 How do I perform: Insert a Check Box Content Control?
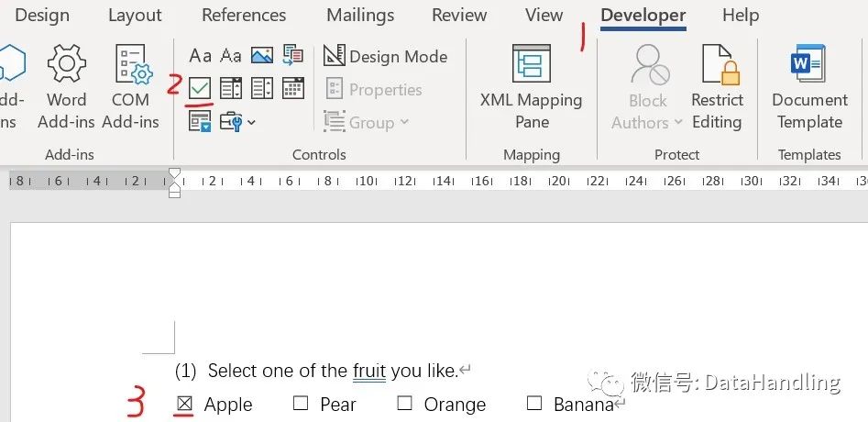click(x=200, y=88)
